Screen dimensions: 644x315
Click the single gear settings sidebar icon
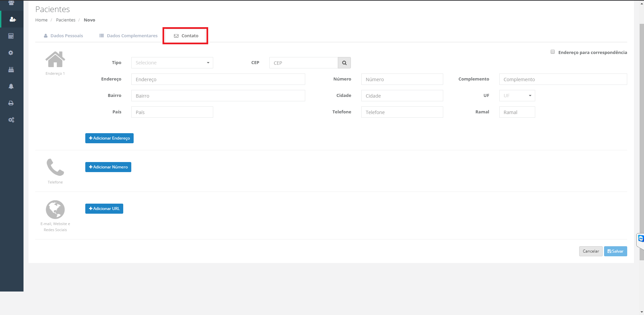coord(11,53)
